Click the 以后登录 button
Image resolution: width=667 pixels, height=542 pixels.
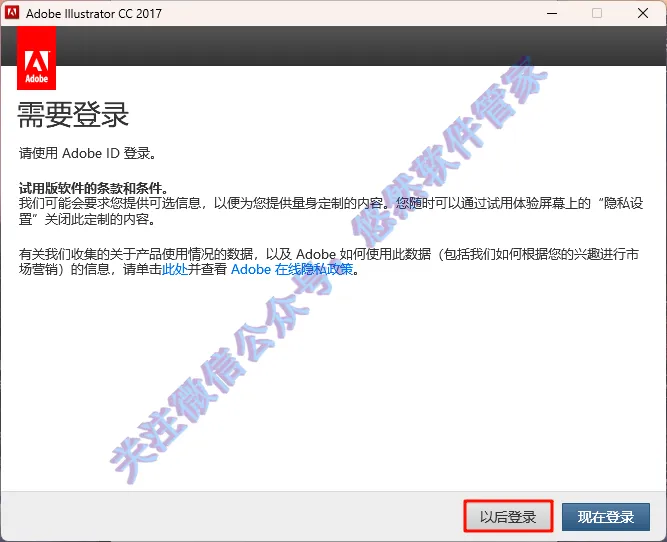508,516
